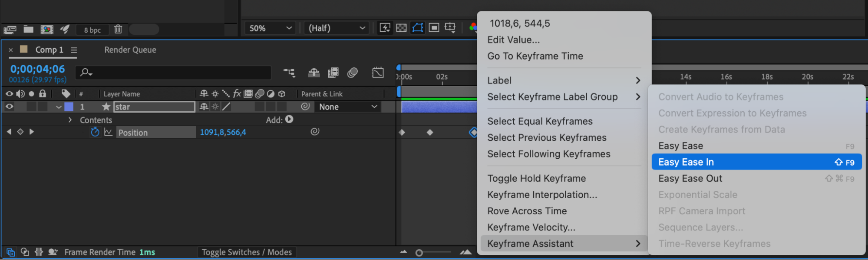Click the Region of Interest icon
This screenshot has width=868, height=260.
pyautogui.click(x=434, y=28)
